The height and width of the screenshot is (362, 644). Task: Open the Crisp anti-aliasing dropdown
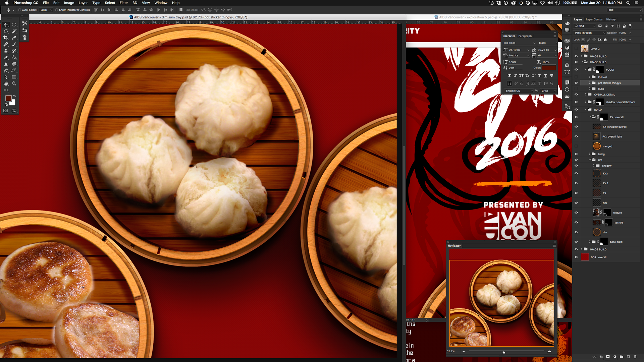[548, 91]
